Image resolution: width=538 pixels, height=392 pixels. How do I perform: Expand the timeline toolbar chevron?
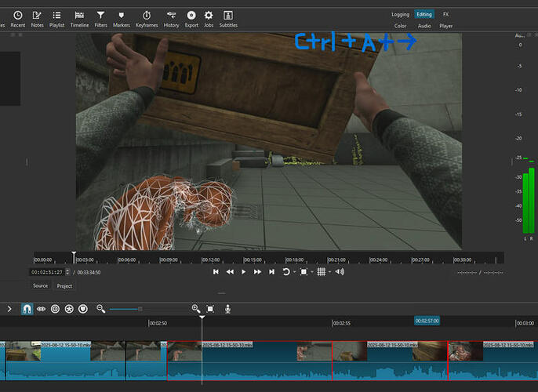pyautogui.click(x=9, y=309)
